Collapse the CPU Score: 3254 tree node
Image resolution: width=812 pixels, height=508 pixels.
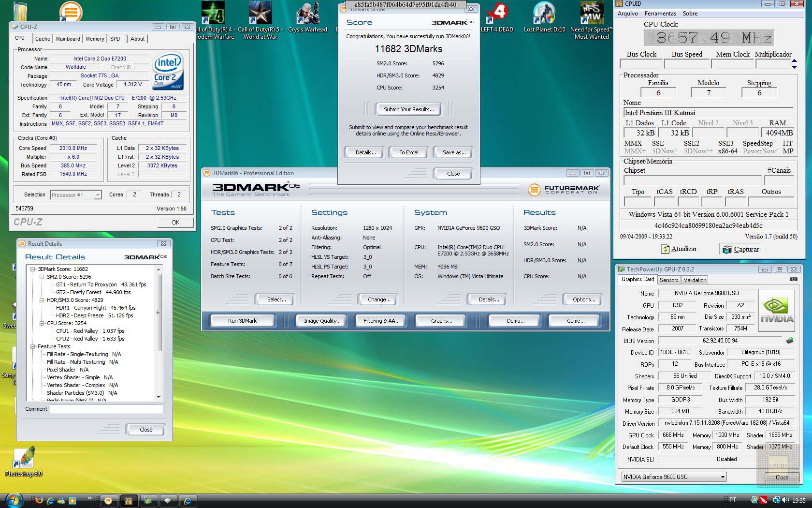[x=42, y=323]
